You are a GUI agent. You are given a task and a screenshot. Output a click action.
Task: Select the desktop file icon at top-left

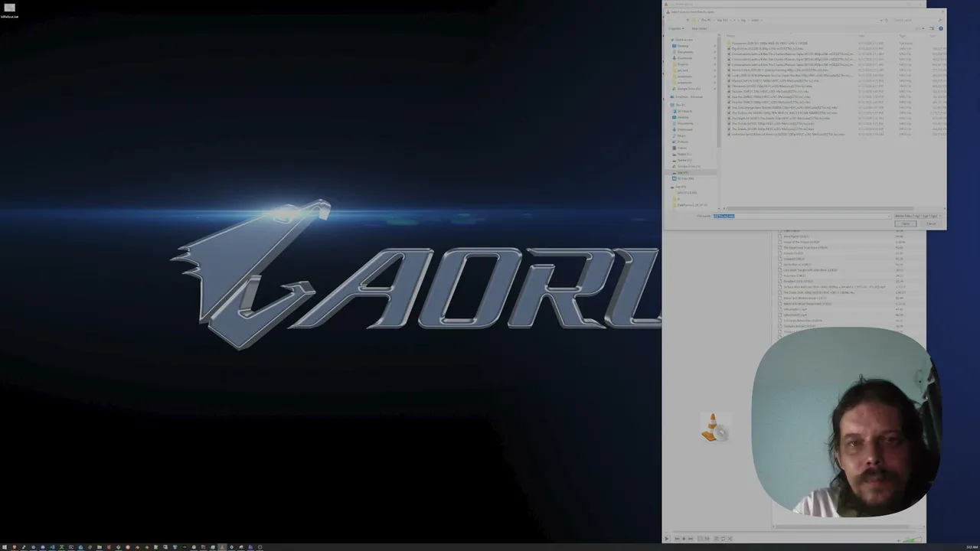(10, 10)
